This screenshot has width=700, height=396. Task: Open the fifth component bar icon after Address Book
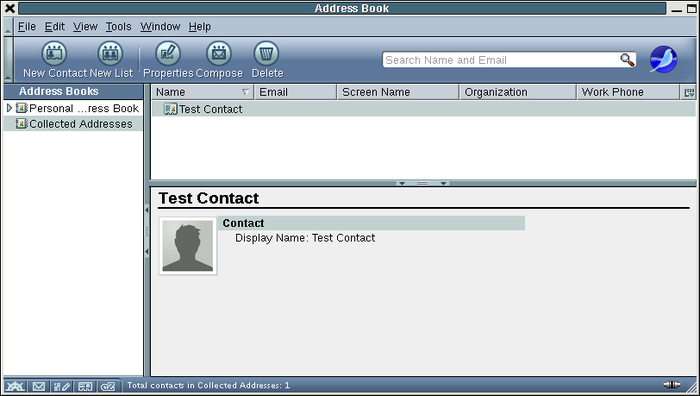coord(108,386)
